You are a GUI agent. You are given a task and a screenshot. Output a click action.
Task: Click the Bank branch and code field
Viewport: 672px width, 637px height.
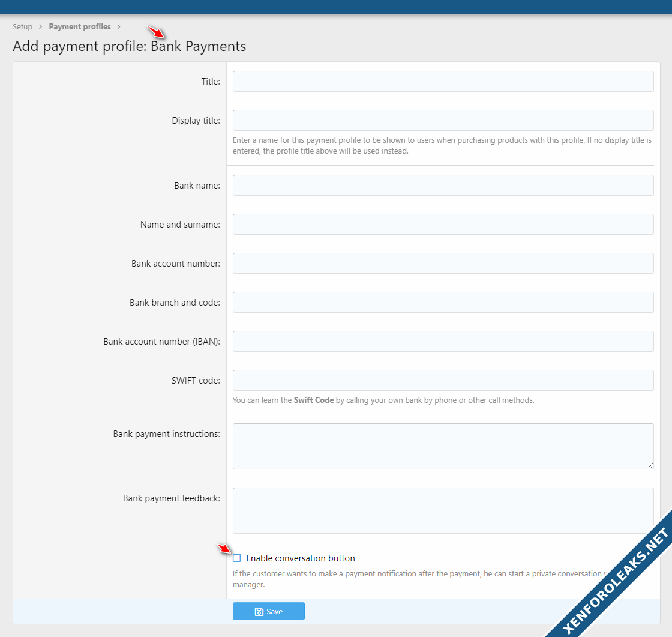(x=443, y=303)
